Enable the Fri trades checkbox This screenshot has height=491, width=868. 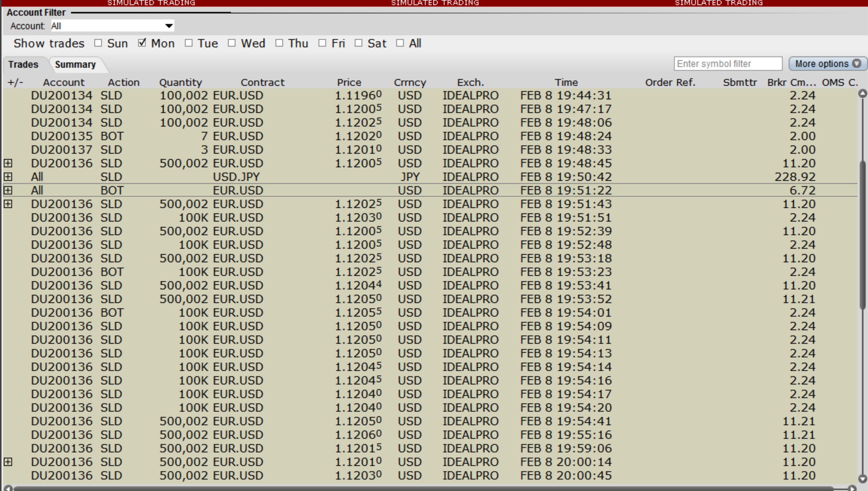322,43
